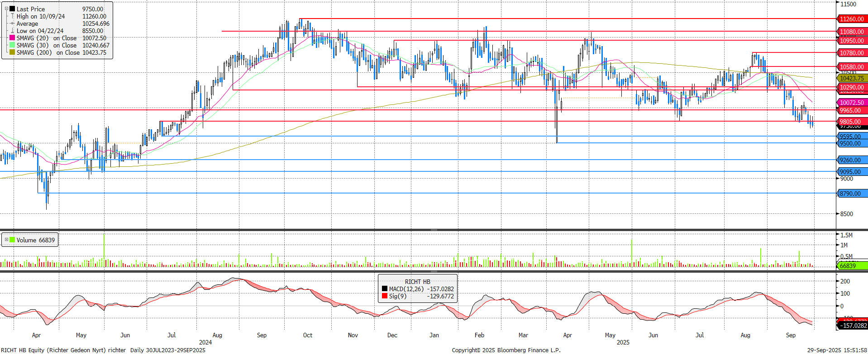
Task: Click the RICHT HB legend title
Action: click(x=417, y=282)
